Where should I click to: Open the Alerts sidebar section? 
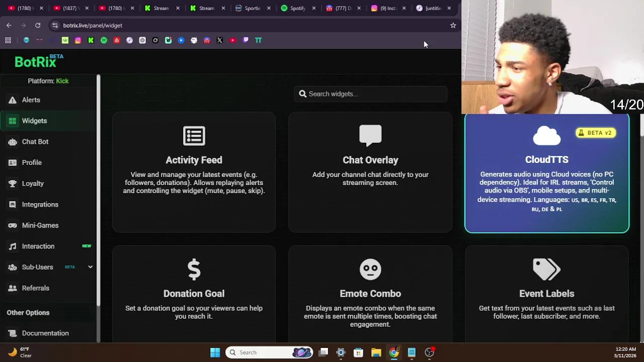pyautogui.click(x=49, y=100)
